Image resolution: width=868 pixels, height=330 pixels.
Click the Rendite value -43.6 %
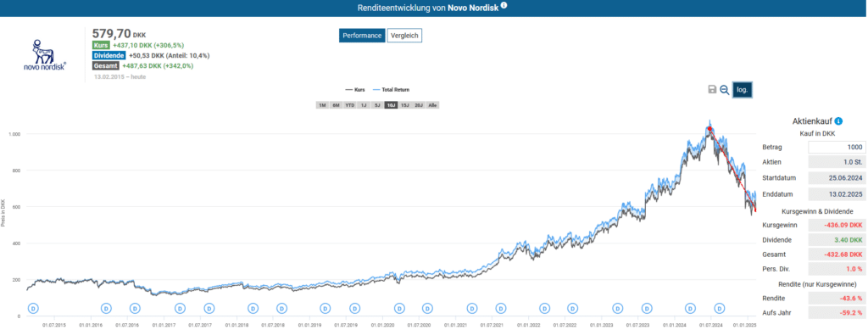tap(837, 298)
